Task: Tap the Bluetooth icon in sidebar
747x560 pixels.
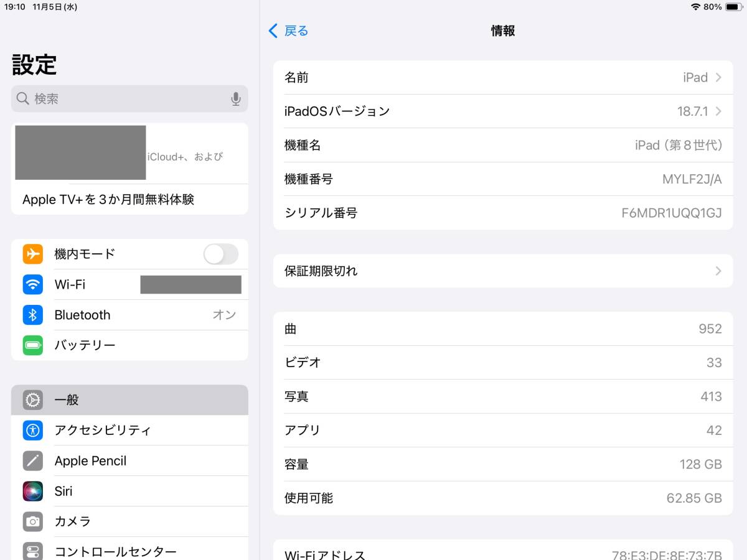Action: coord(33,315)
